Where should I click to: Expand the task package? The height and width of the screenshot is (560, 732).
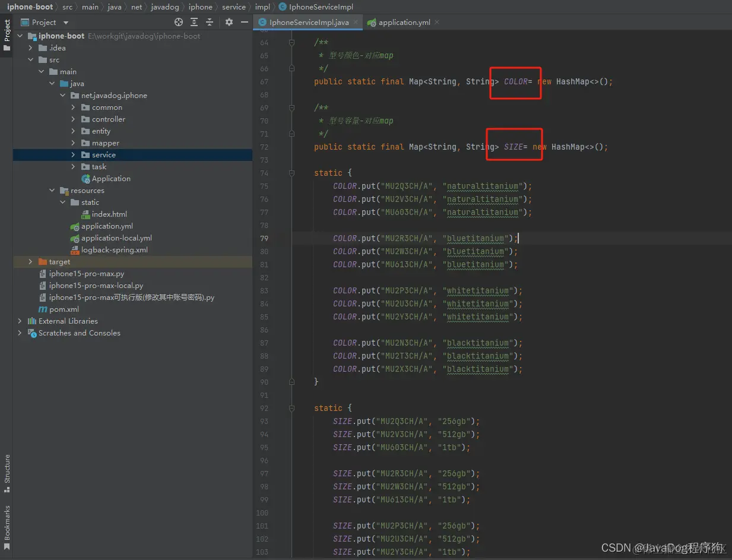coord(74,167)
